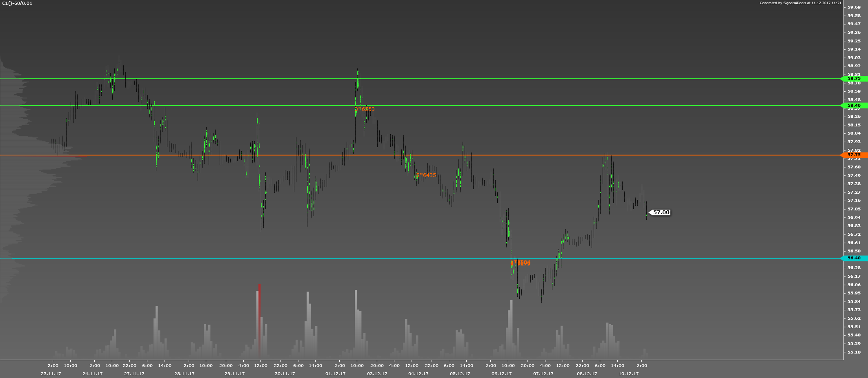
Task: Select the cyan 56.40 price level tag
Action: point(854,258)
